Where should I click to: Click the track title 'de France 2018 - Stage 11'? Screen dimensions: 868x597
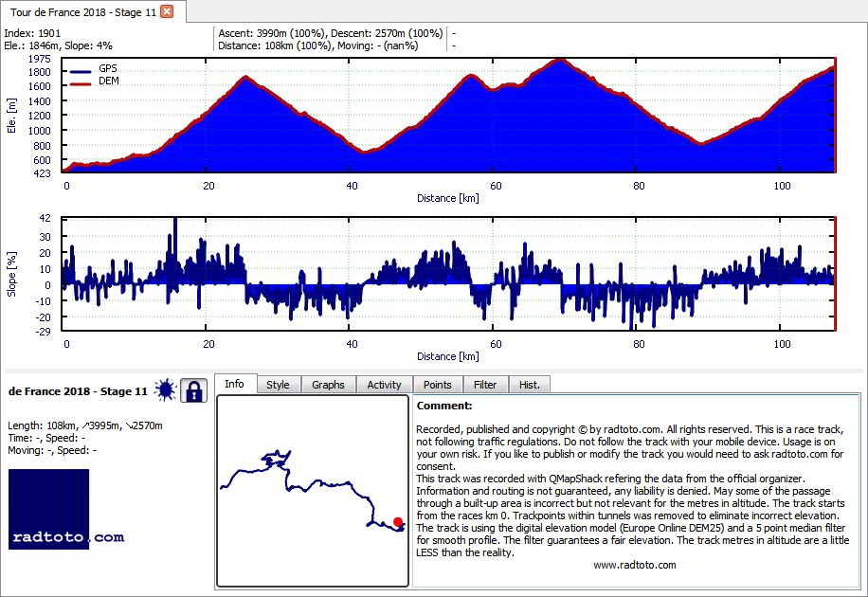(x=78, y=391)
